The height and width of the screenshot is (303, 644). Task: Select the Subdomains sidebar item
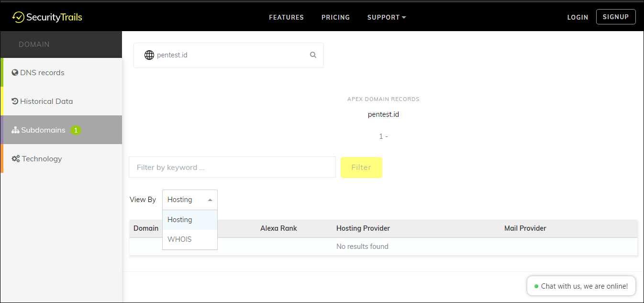[61, 130]
